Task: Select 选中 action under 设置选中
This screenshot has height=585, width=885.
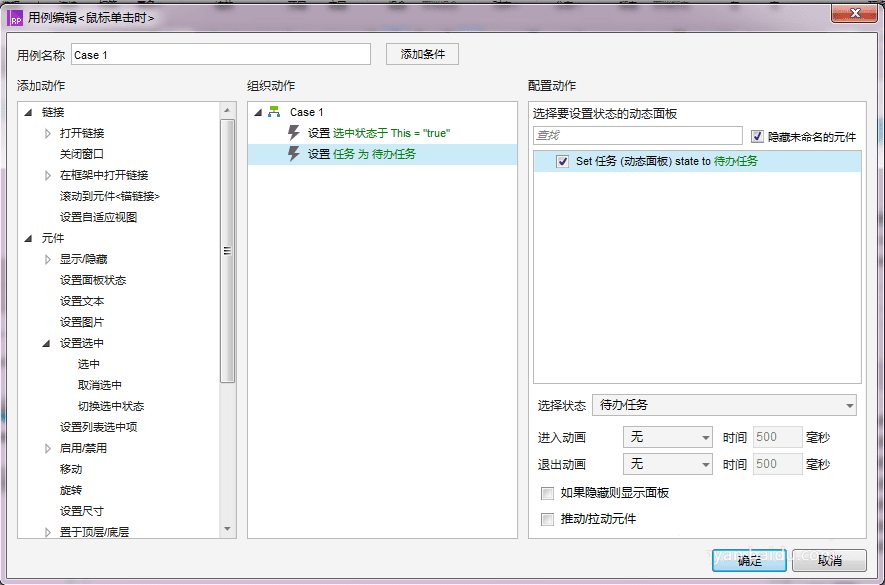Action: tap(89, 364)
